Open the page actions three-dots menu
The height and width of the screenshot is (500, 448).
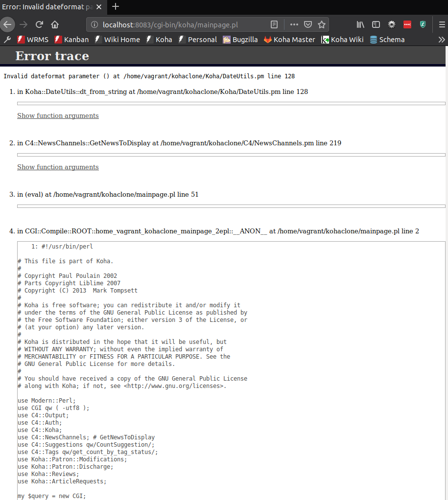click(294, 24)
